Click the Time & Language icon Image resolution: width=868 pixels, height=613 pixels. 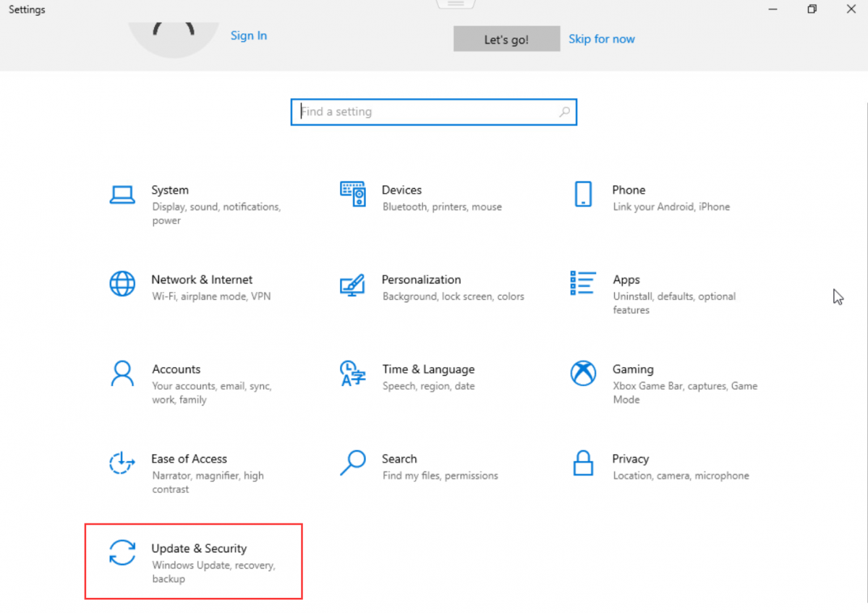point(352,374)
